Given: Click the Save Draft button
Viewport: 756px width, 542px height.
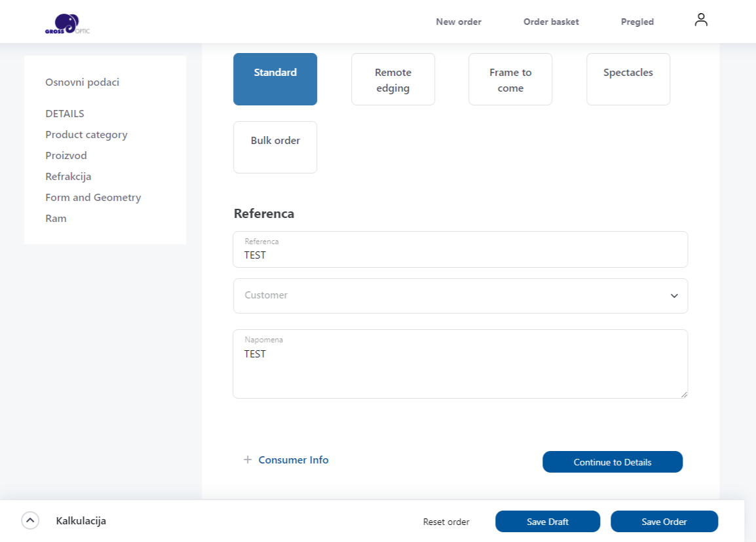Looking at the screenshot, I should pos(548,522).
